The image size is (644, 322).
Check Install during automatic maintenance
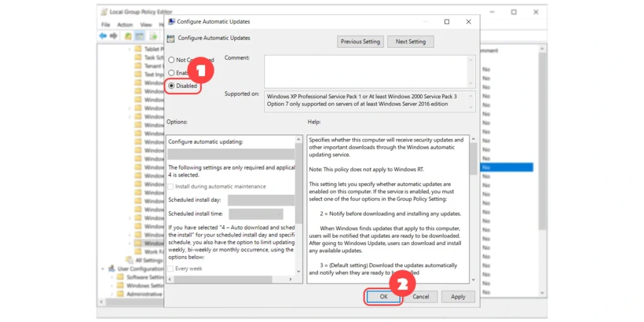pyautogui.click(x=170, y=186)
